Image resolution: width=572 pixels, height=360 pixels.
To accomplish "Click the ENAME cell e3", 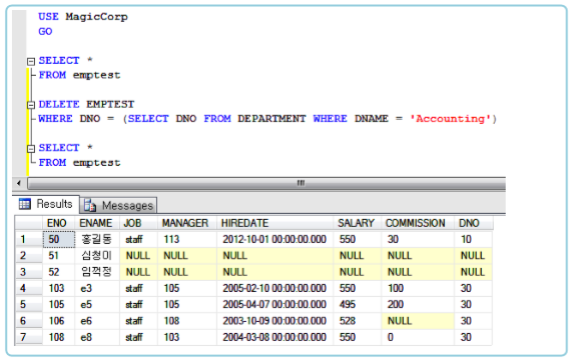I will click(x=97, y=289).
